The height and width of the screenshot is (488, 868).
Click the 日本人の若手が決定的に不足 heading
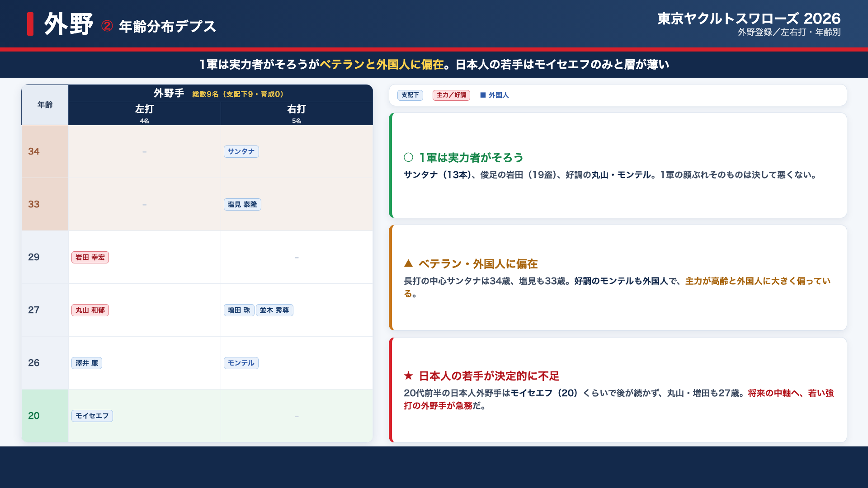click(x=489, y=376)
